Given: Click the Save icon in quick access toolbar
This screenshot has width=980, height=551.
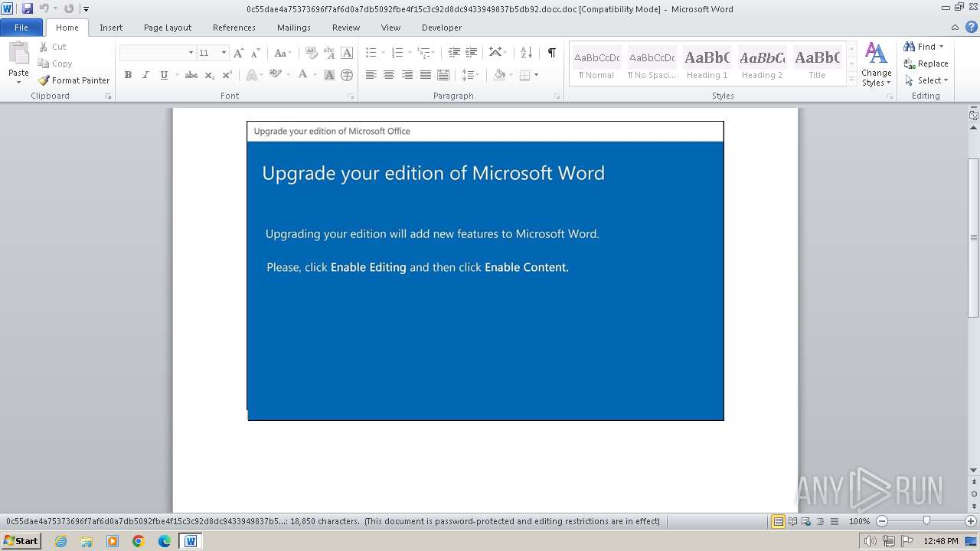Looking at the screenshot, I should pyautogui.click(x=28, y=8).
